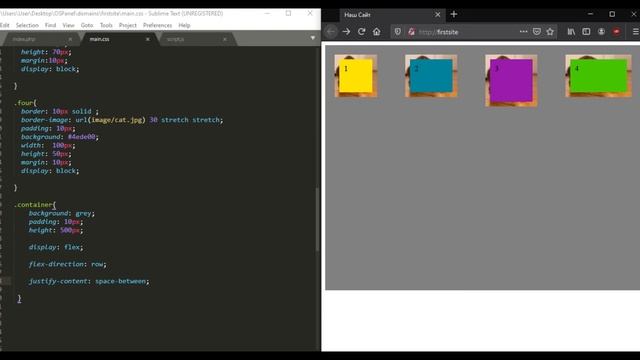Click the '.four' selector in the code
The width and height of the screenshot is (640, 360).
point(25,103)
